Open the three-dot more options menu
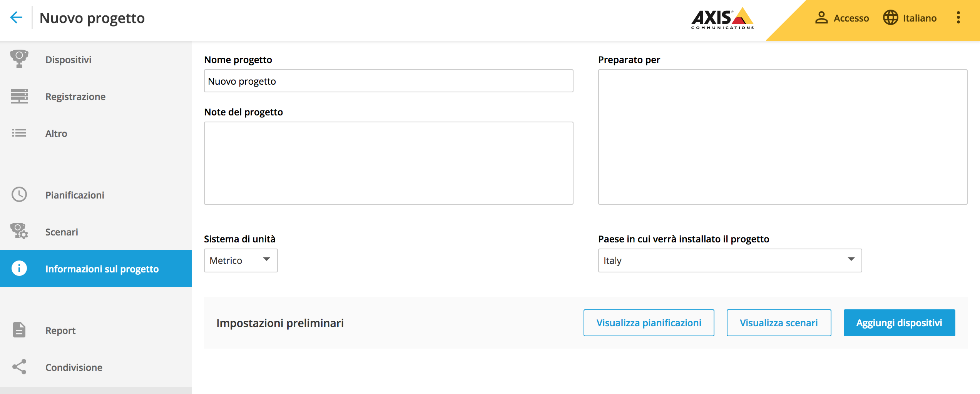The height and width of the screenshot is (394, 980). 958,18
